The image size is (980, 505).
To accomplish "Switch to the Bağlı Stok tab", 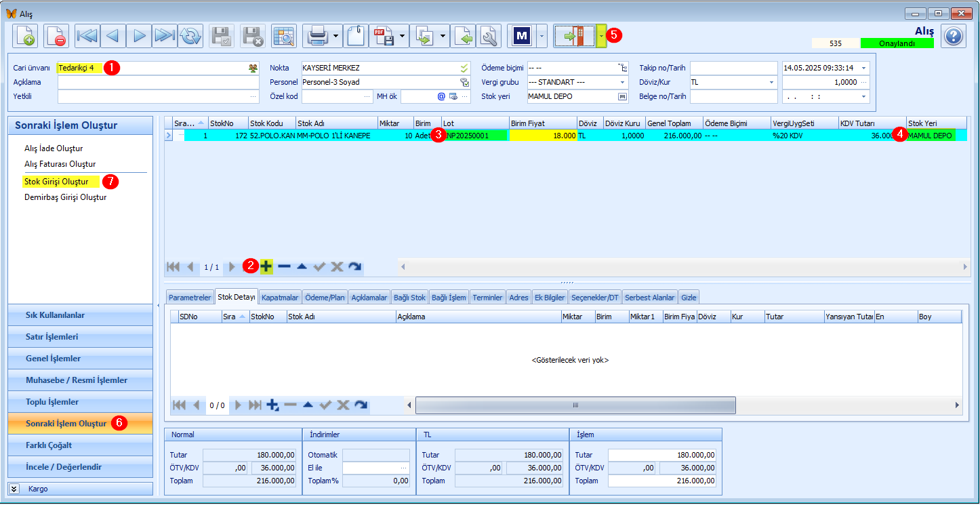I will tap(409, 297).
